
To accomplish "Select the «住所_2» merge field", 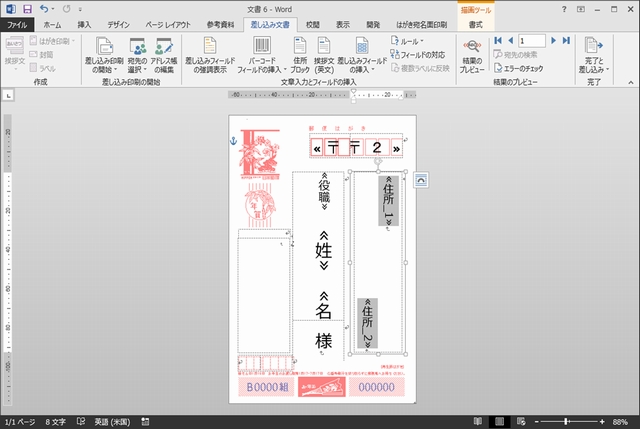I will 367,323.
